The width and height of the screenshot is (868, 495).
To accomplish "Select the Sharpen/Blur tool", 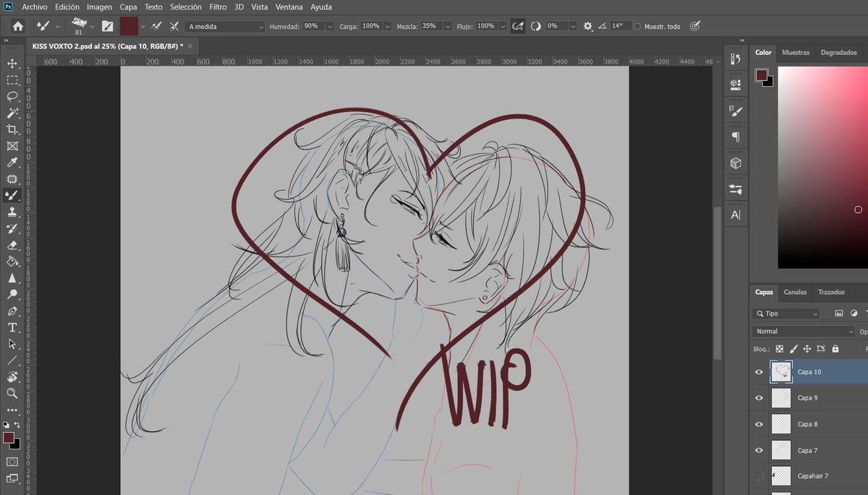I will pyautogui.click(x=12, y=277).
